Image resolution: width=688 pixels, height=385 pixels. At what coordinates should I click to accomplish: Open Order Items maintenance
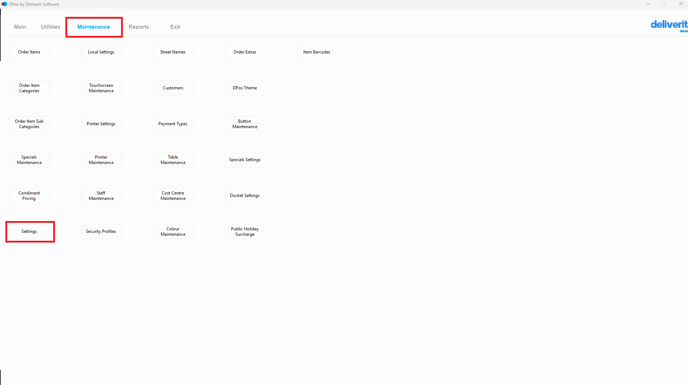[x=29, y=52]
